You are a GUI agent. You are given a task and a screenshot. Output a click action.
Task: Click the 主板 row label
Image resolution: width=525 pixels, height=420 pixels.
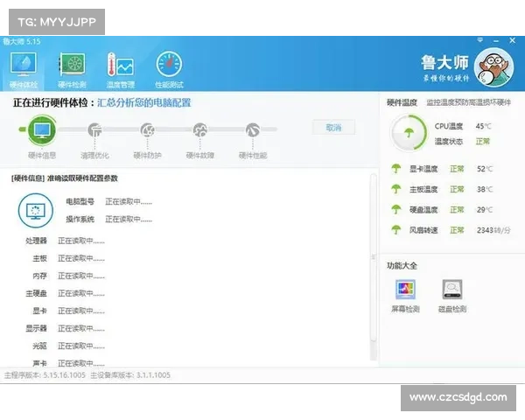[40, 258]
